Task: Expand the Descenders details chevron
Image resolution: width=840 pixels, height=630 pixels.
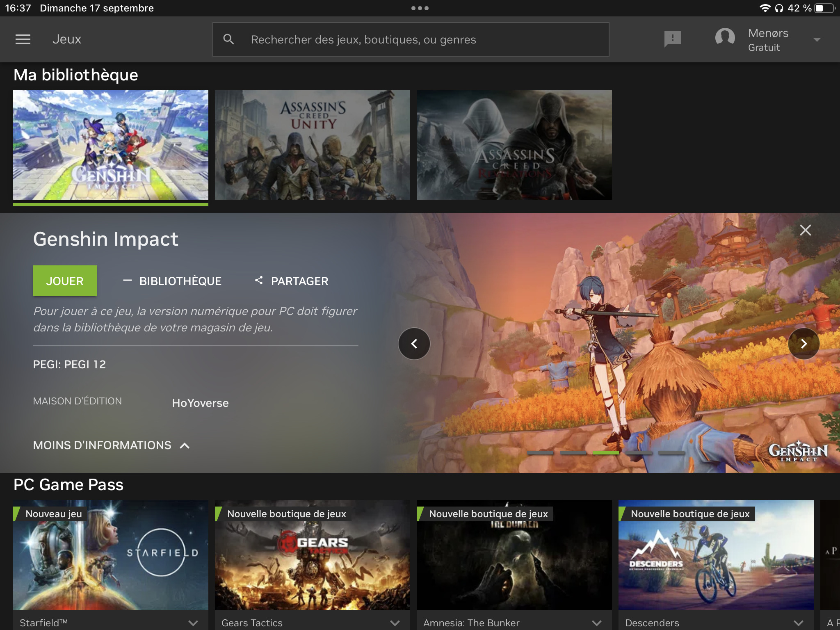Action: tap(799, 623)
